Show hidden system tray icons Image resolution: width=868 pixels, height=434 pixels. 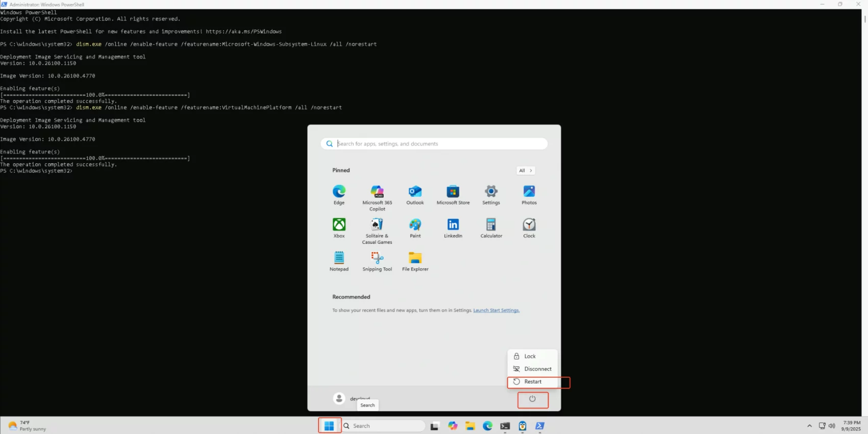(809, 426)
